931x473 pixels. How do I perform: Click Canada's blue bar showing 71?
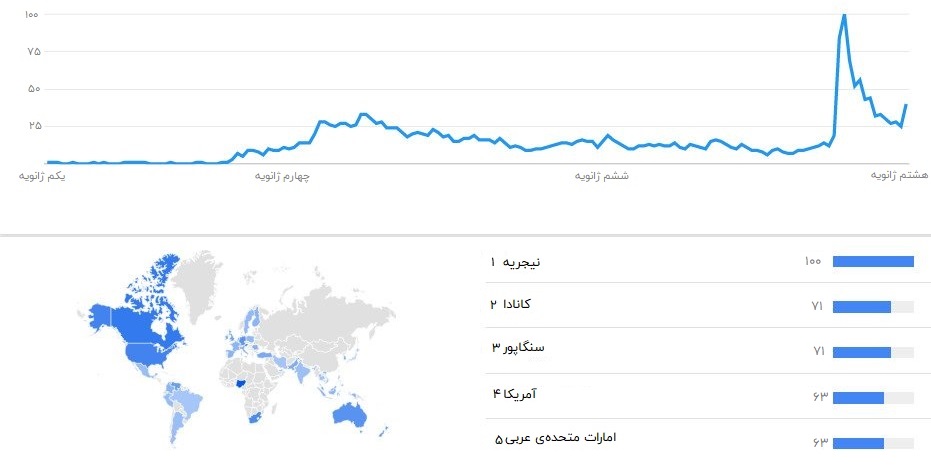tap(861, 306)
